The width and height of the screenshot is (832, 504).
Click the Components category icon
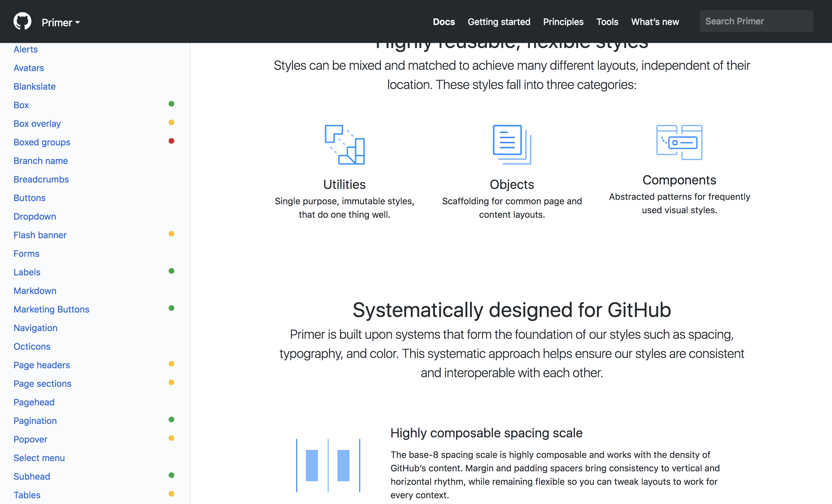coord(679,142)
